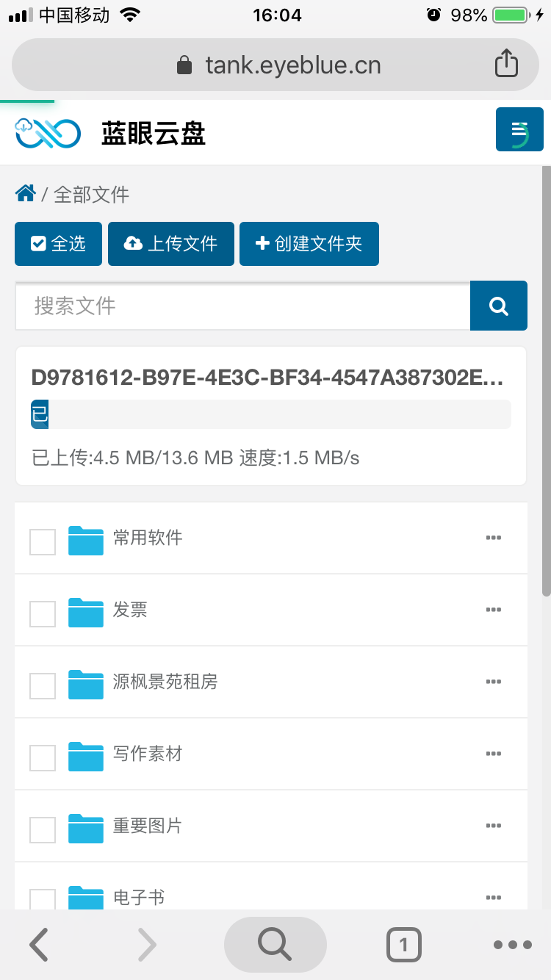Open the 常用软件 folder icon
The width and height of the screenshot is (551, 980).
pos(86,540)
